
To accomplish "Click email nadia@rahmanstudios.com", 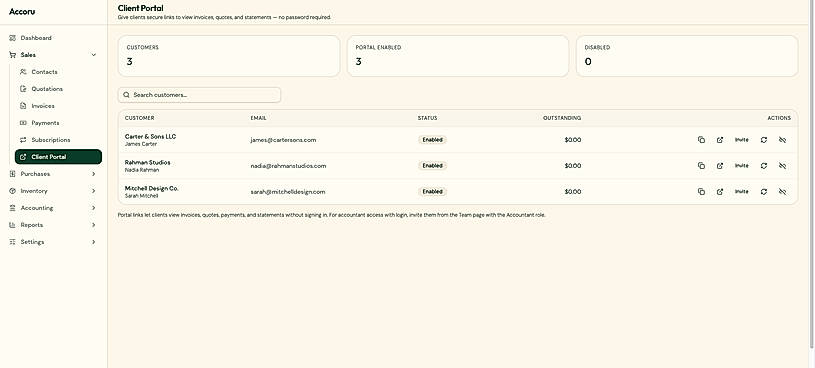I will tap(288, 166).
